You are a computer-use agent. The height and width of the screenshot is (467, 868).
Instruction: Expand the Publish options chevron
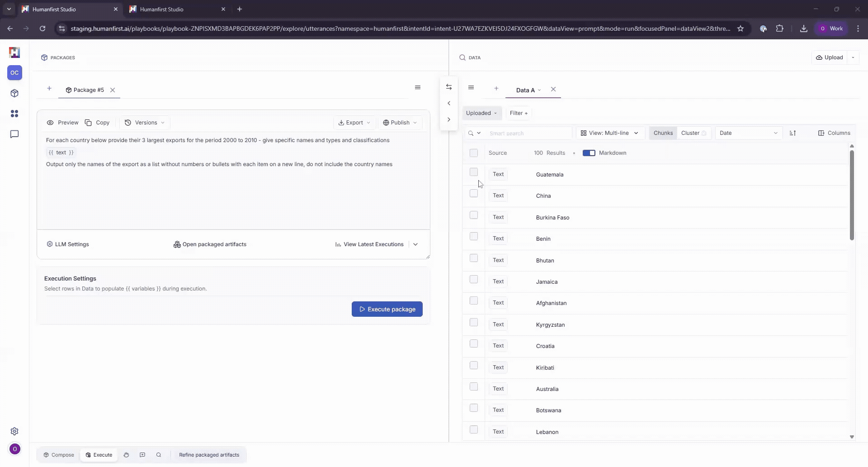coord(415,122)
